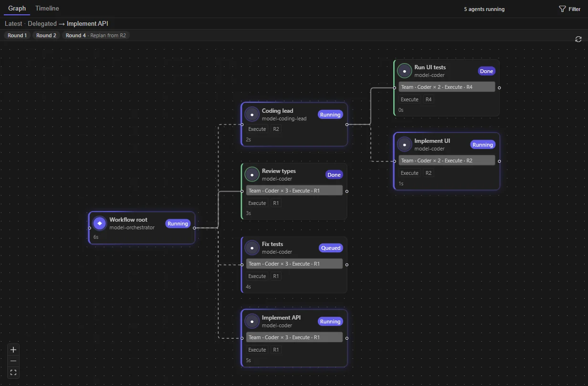Viewport: 588px width, 386px height.
Task: Switch to the Timeline tab
Action: (47, 9)
